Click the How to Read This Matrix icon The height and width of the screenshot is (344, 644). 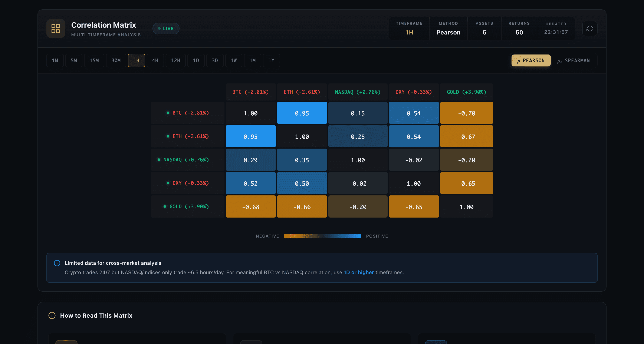tap(52, 315)
